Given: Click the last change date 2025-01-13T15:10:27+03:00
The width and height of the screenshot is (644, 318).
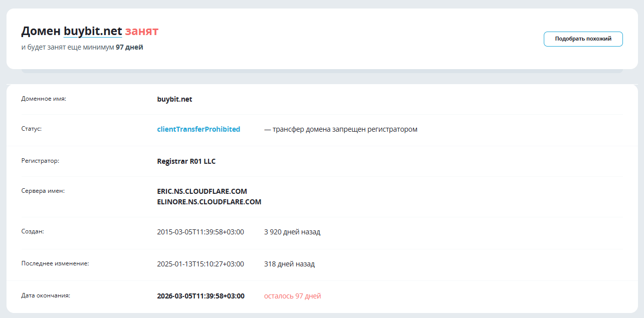Looking at the screenshot, I should 200,264.
